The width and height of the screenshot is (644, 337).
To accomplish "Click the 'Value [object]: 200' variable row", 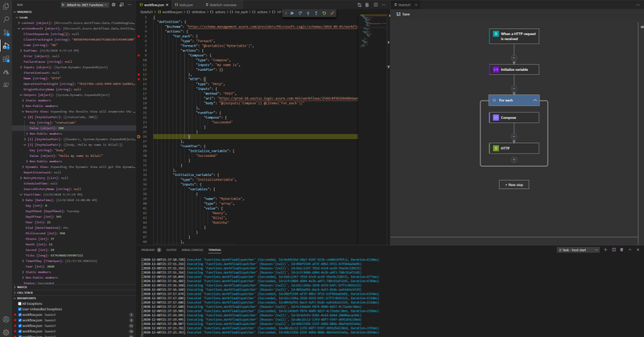I will coord(74,128).
